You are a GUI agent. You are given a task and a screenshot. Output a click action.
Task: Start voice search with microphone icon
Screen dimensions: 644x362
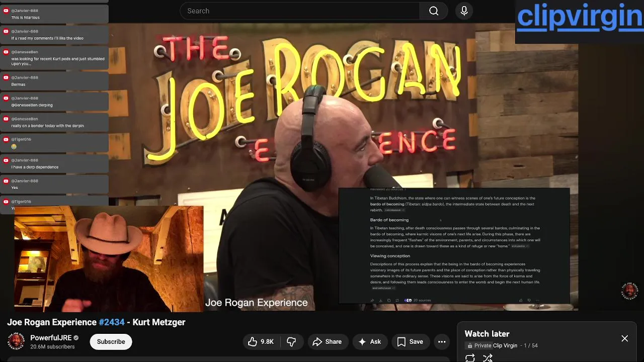point(464,11)
